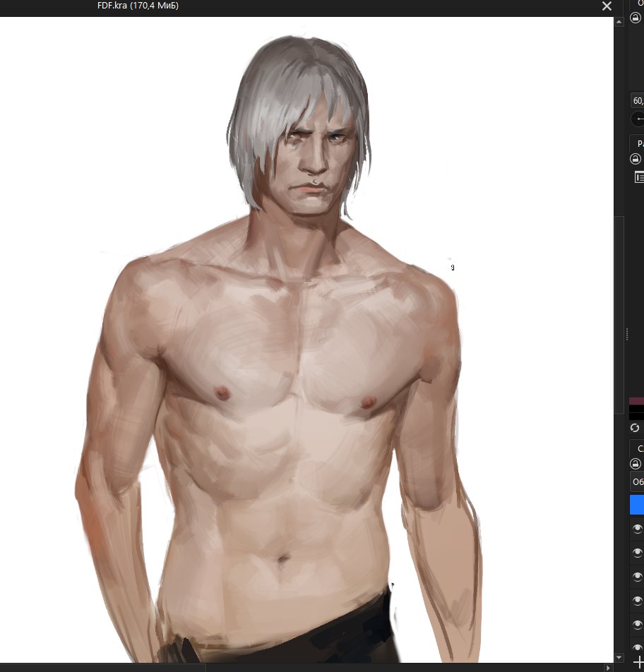Hide the topmost layer with its eye toggle
644x672 pixels.
pyautogui.click(x=636, y=528)
